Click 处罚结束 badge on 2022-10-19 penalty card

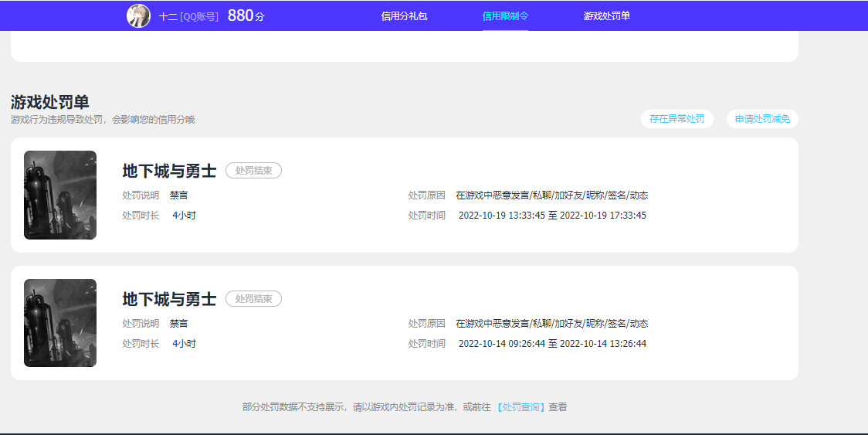pyautogui.click(x=253, y=171)
